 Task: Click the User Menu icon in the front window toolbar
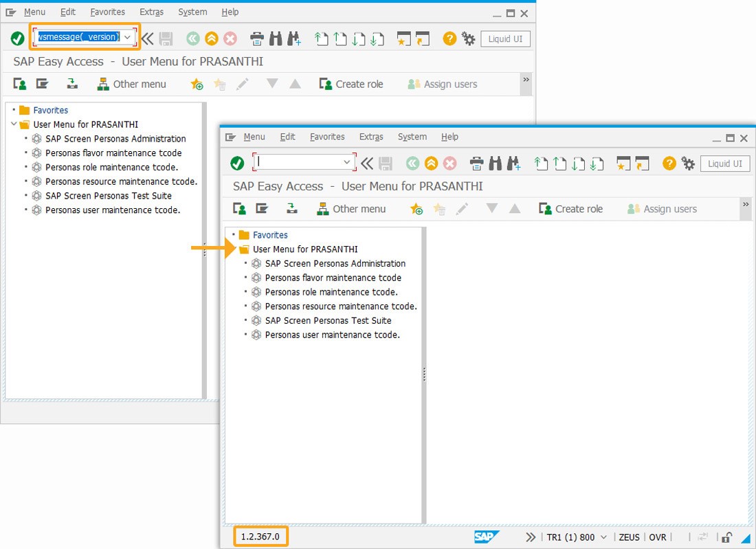click(240, 209)
